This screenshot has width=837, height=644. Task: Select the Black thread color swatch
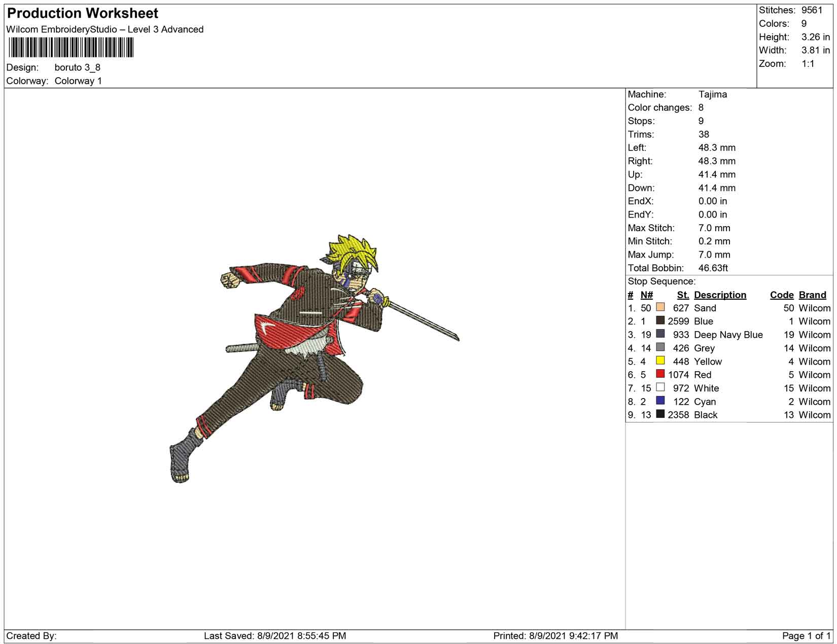tap(660, 414)
